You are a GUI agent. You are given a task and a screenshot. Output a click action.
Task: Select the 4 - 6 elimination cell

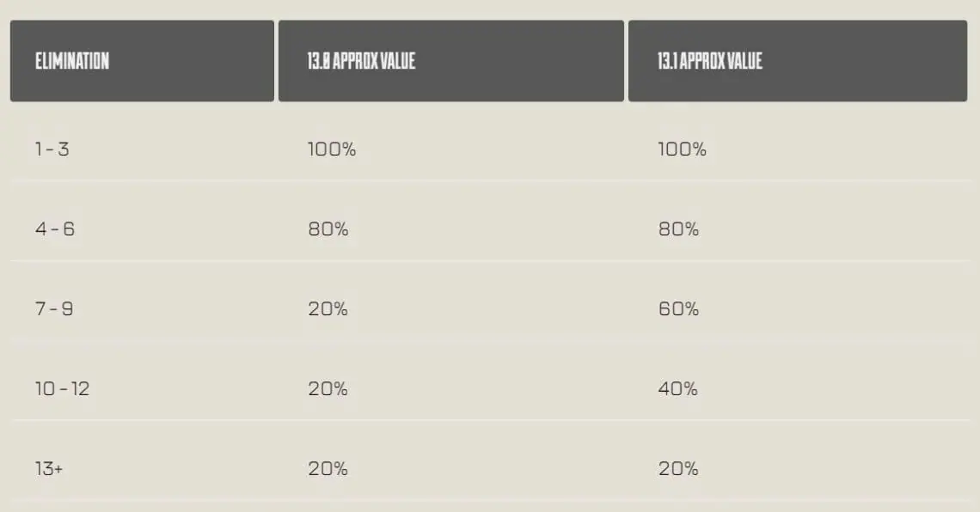[55, 229]
